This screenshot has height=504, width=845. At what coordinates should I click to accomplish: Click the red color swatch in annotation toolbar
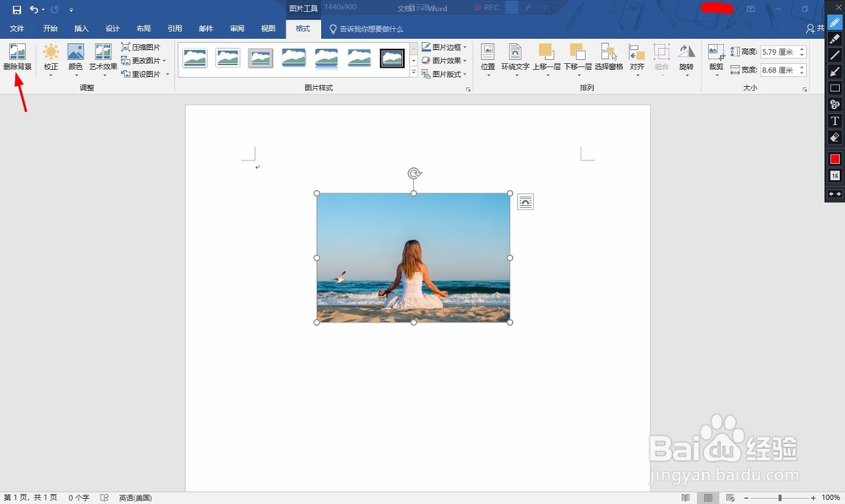tap(835, 158)
